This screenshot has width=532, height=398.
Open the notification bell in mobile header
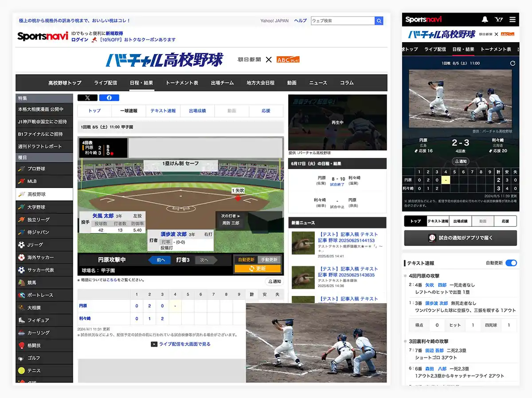pyautogui.click(x=485, y=20)
